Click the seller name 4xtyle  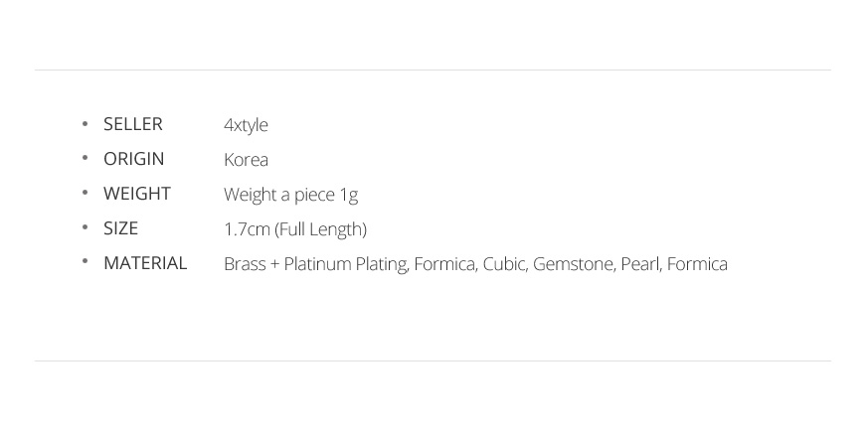(x=246, y=125)
